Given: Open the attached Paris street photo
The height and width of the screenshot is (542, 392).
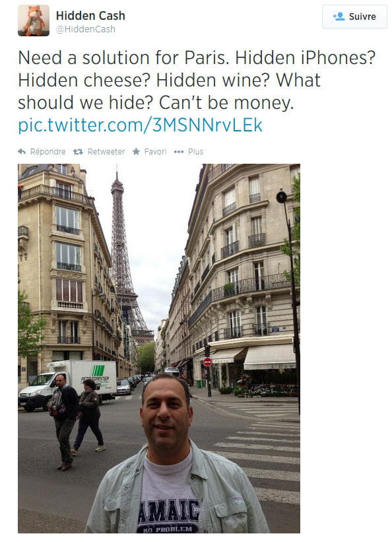Looking at the screenshot, I should pos(159,349).
